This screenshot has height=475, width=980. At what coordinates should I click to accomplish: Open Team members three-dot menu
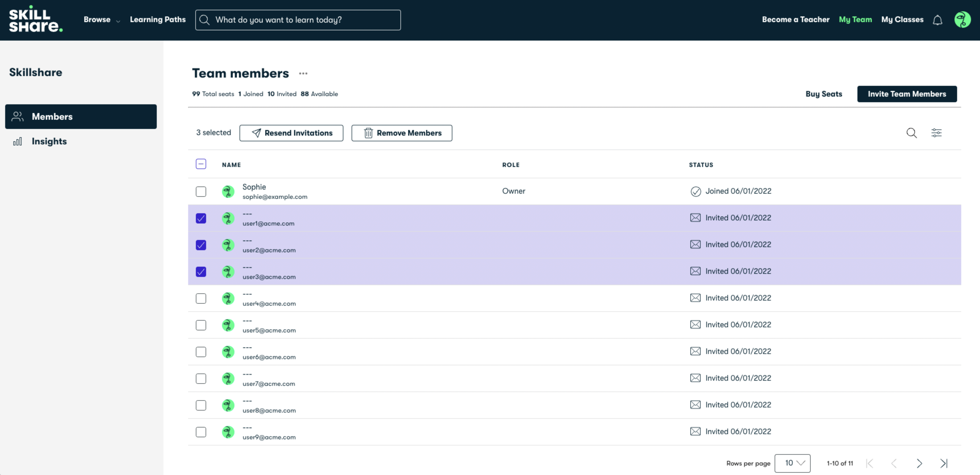point(303,73)
